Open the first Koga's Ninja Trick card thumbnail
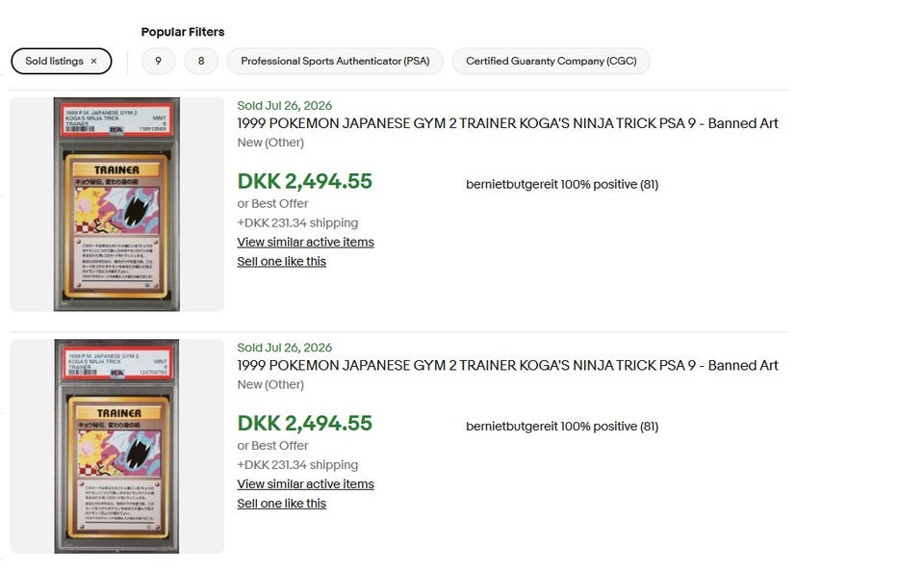This screenshot has width=924, height=572. 116,204
